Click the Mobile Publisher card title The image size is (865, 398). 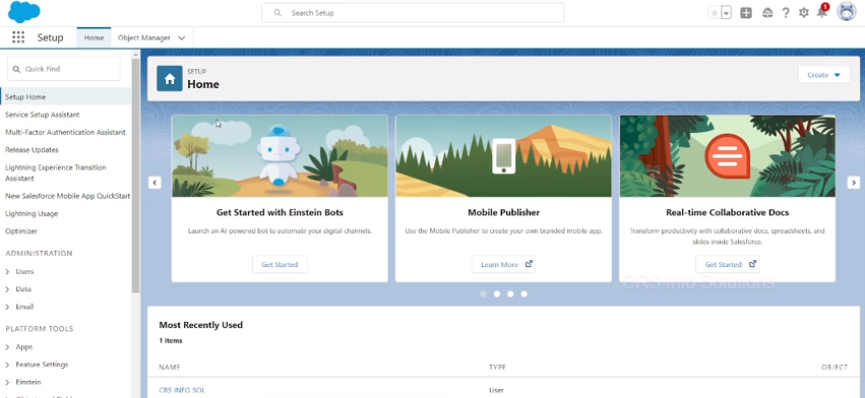pos(504,213)
